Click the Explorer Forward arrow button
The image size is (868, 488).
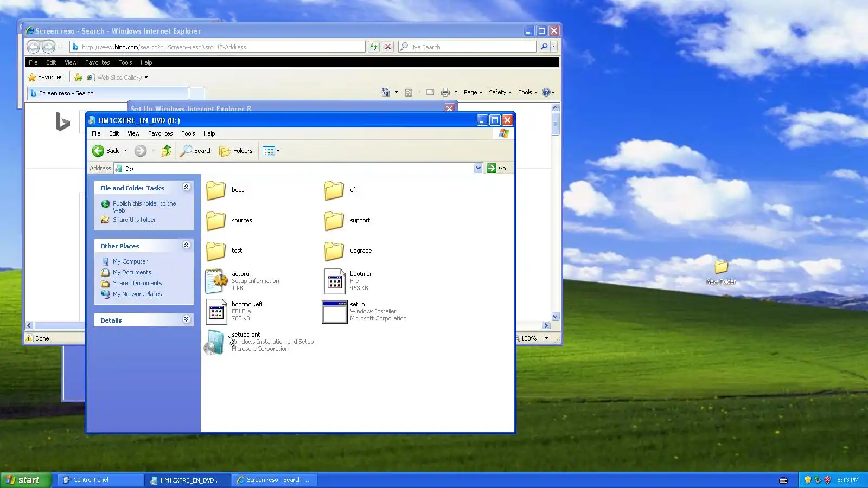[141, 151]
